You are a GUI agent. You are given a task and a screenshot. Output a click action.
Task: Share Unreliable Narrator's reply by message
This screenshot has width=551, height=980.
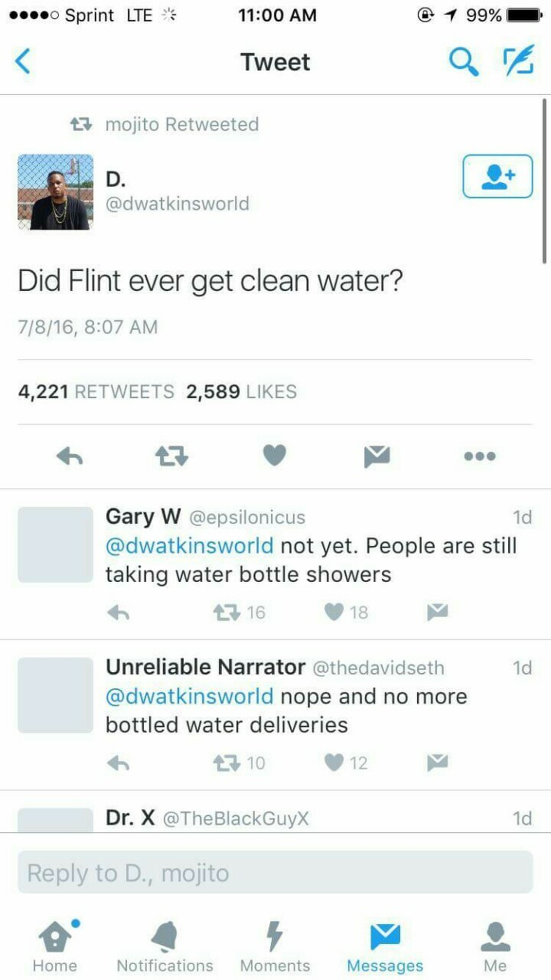click(x=437, y=763)
